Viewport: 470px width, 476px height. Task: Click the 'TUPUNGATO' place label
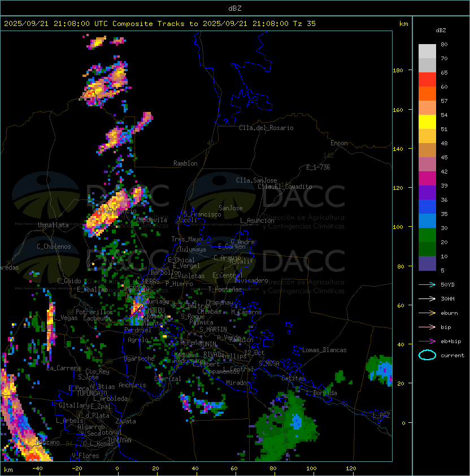pyautogui.click(x=92, y=393)
